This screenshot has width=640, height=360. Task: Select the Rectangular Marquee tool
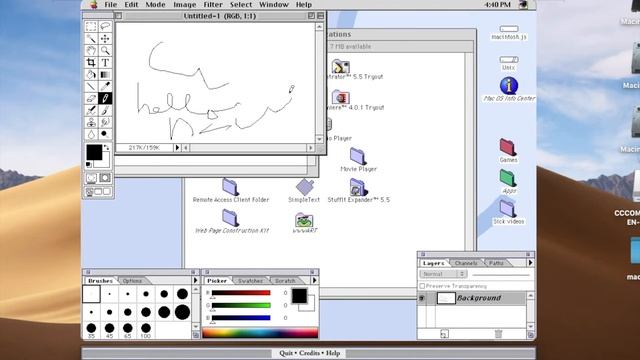pos(91,27)
